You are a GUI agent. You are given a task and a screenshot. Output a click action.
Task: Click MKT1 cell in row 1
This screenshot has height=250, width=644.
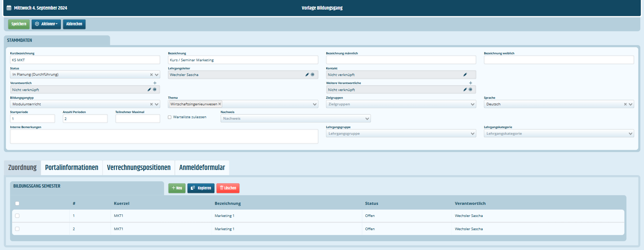(x=119, y=216)
